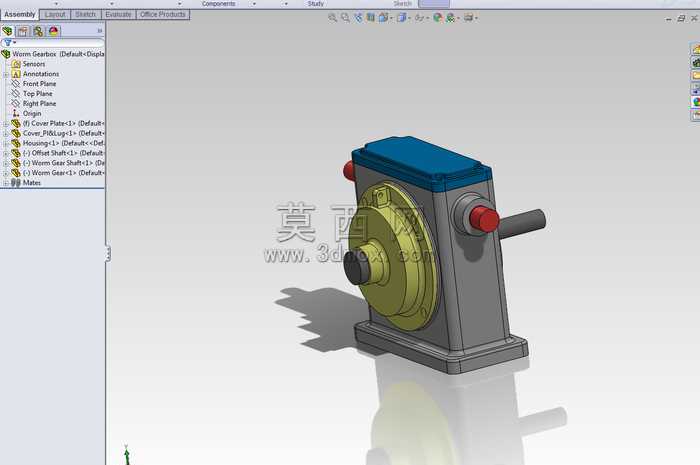Open Appearances task pane color sphere

coord(696,102)
